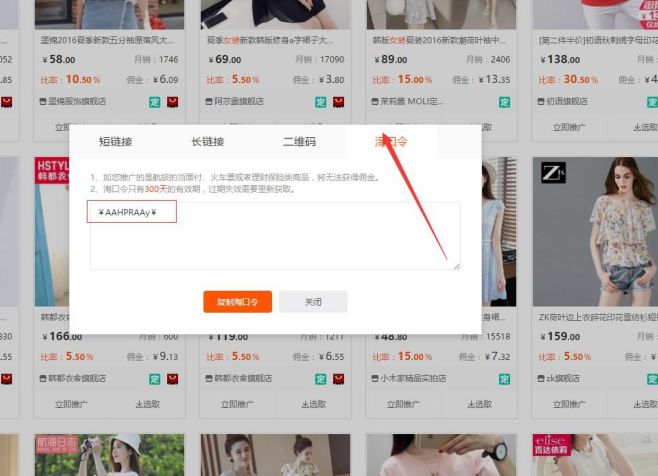Click the 佣金 ¥13.35 value

pyautogui.click(x=495, y=79)
